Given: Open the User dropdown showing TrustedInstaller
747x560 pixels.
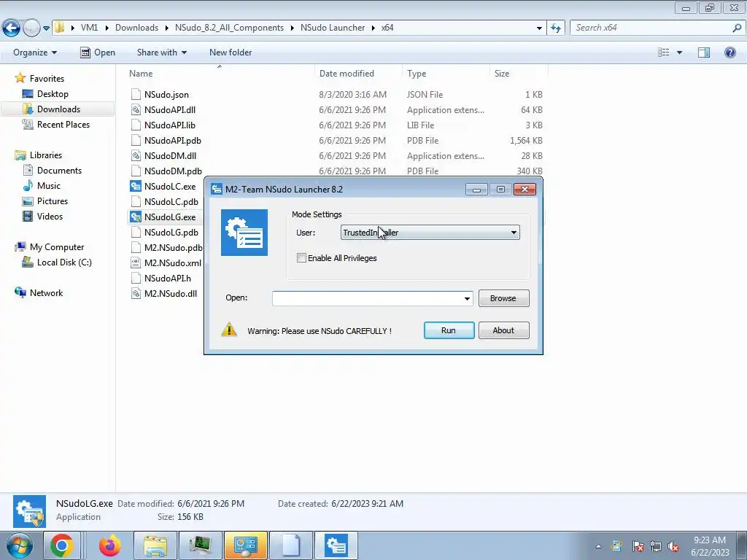Looking at the screenshot, I should (x=430, y=233).
